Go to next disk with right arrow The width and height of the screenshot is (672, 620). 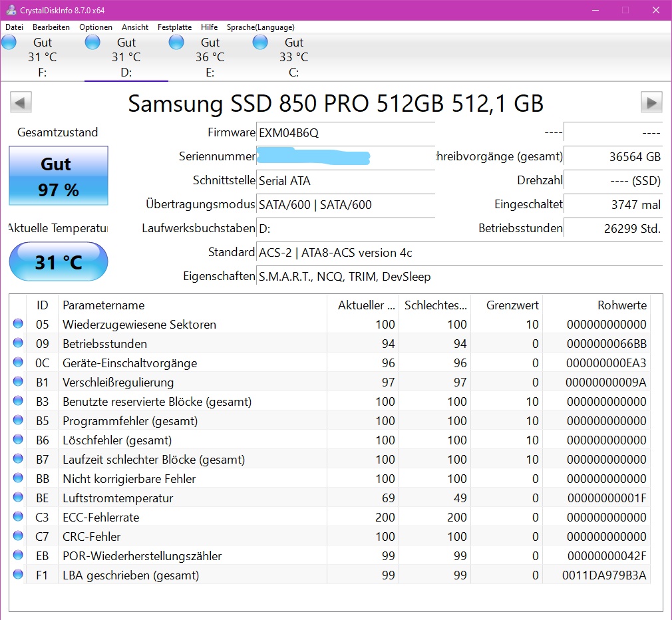tap(651, 103)
